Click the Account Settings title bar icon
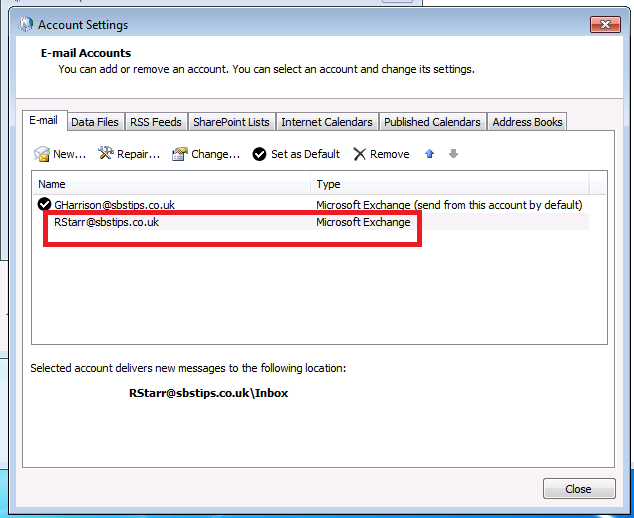This screenshot has width=634, height=518. pos(23,24)
